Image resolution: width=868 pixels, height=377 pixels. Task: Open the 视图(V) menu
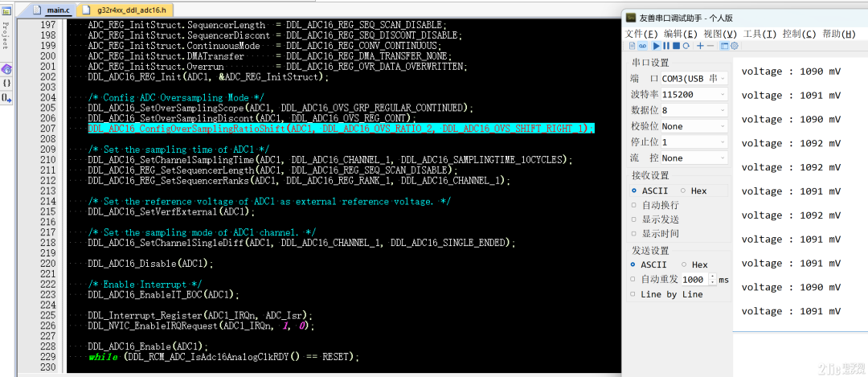(720, 34)
